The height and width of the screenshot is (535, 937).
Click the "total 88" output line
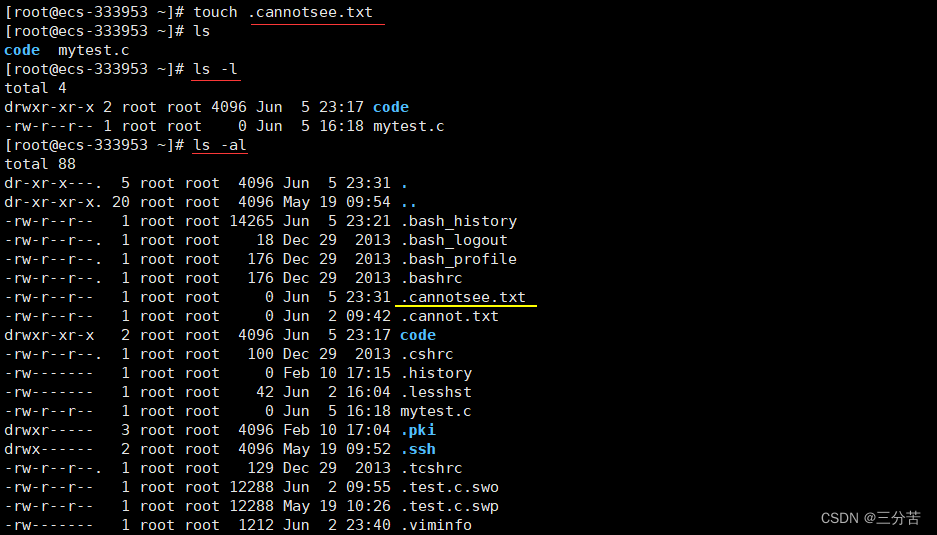[x=40, y=164]
